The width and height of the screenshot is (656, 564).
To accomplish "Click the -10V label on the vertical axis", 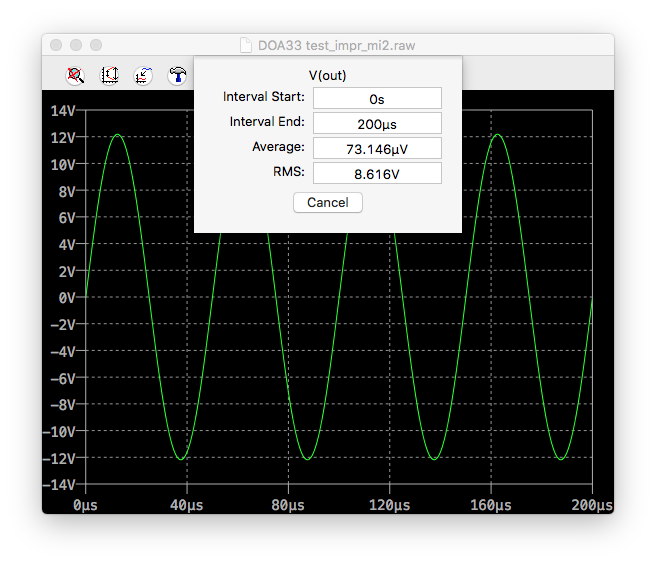I will tap(59, 431).
